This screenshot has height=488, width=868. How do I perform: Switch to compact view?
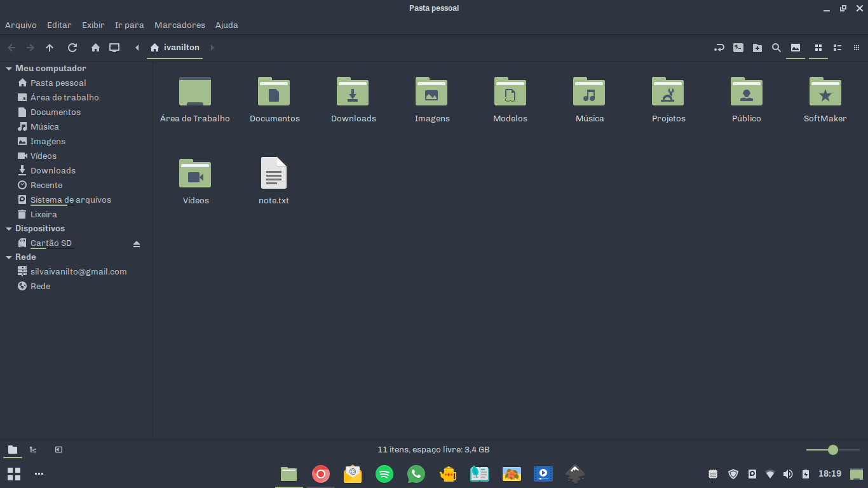(x=857, y=48)
